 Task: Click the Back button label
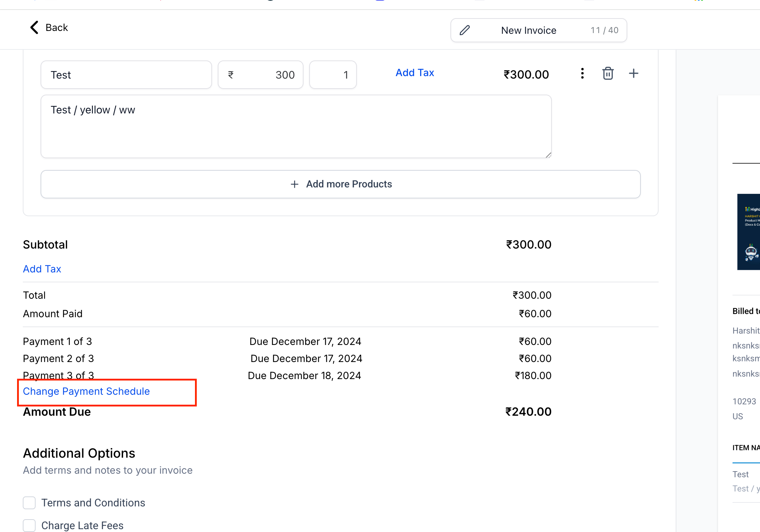tap(57, 27)
